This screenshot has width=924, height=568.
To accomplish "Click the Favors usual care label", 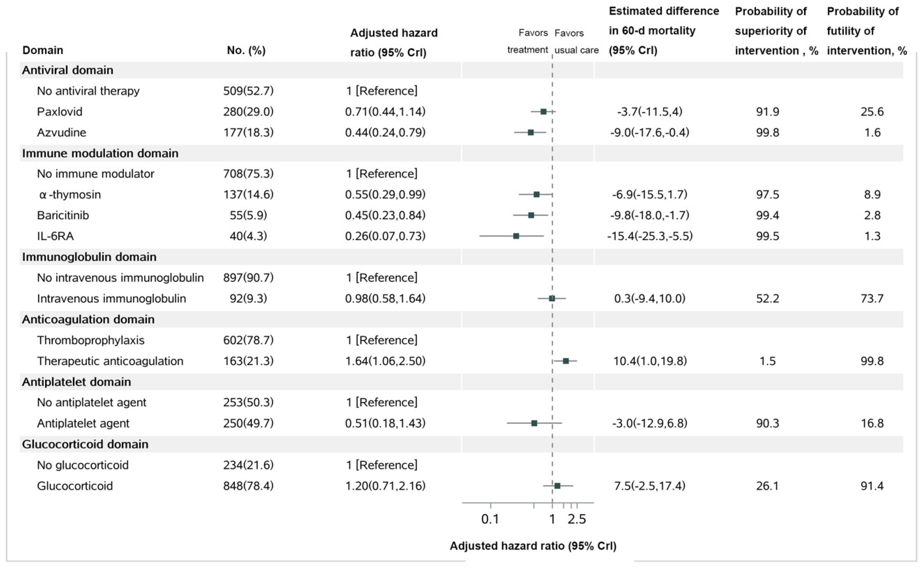I will point(576,41).
